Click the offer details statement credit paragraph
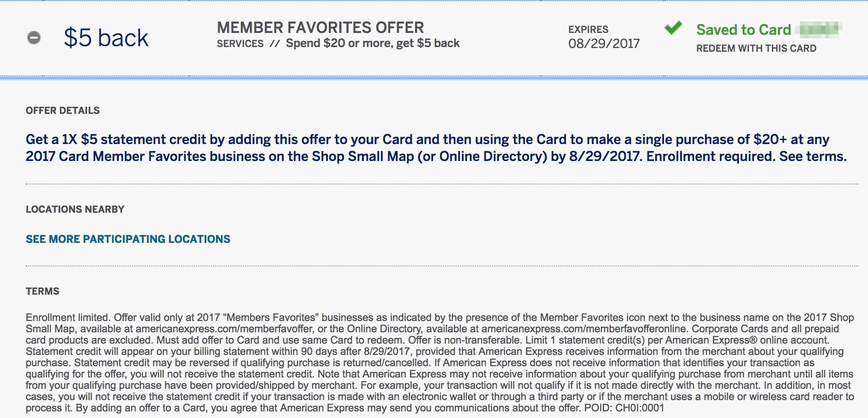Screen dimensions: 868x418 point(436,148)
